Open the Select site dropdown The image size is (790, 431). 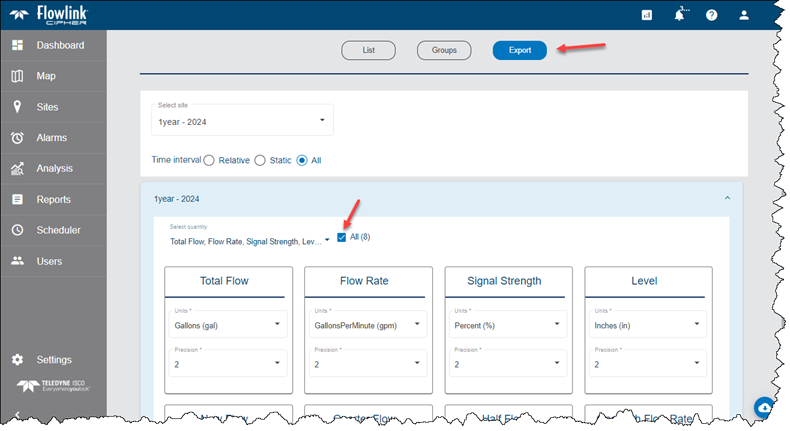(241, 120)
